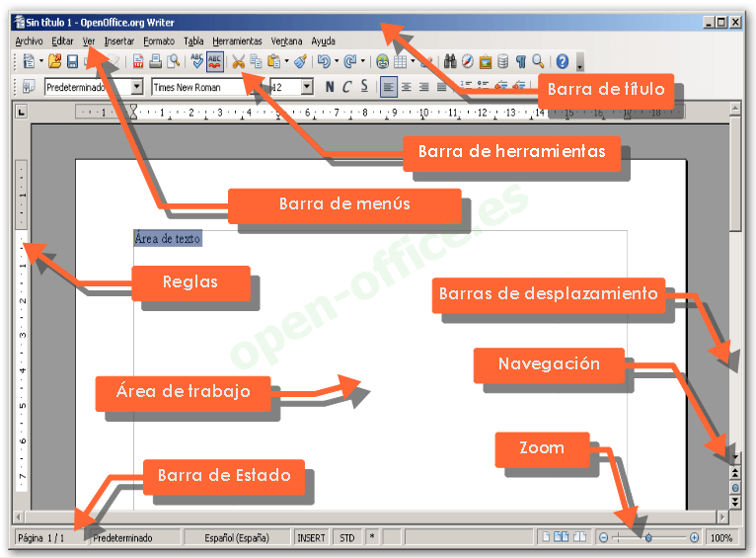756x558 pixels.
Task: Open the Navigator compass icon
Action: 468,61
